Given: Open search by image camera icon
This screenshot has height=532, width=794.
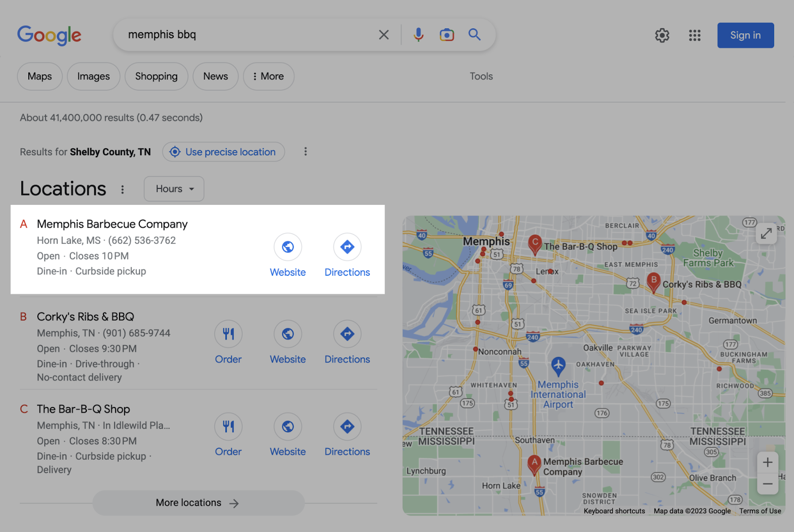Looking at the screenshot, I should pos(447,35).
